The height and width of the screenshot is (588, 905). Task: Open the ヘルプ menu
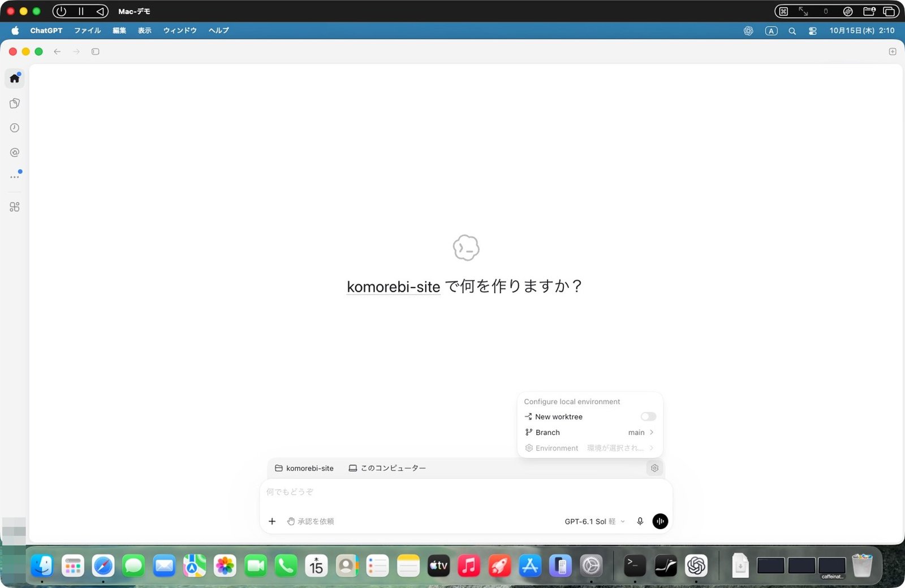coord(219,31)
